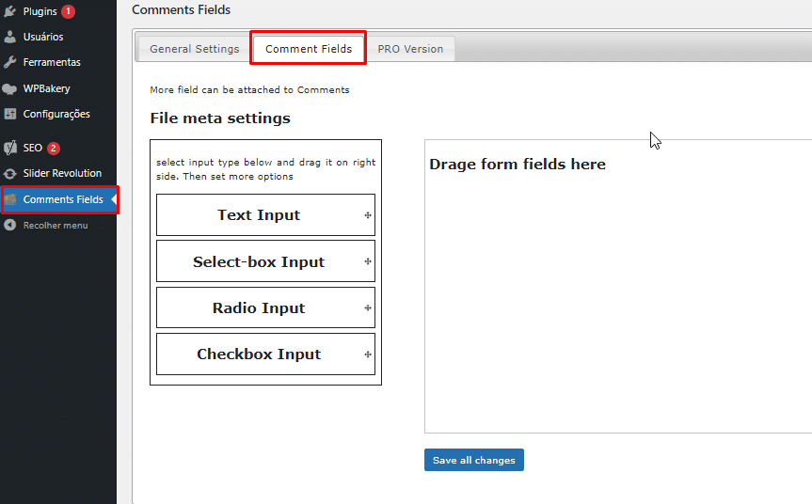This screenshot has width=812, height=504.
Task: Select the Text Input field type
Action: pos(265,214)
